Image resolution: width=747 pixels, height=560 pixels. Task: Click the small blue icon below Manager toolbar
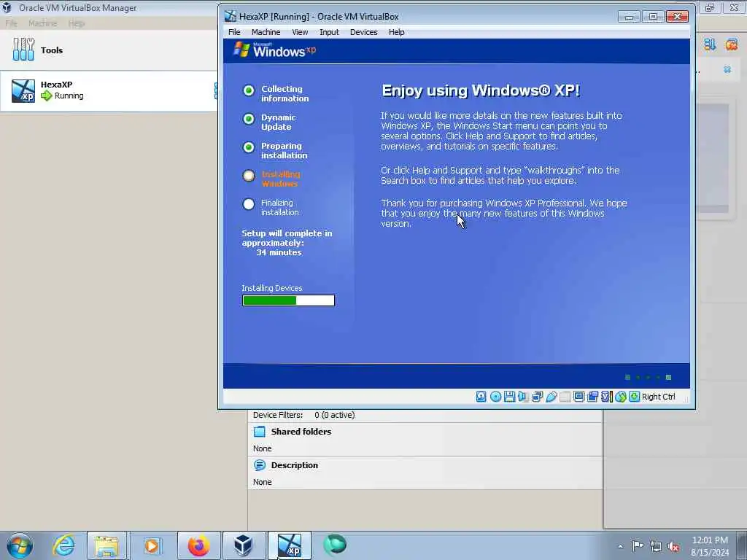click(727, 69)
